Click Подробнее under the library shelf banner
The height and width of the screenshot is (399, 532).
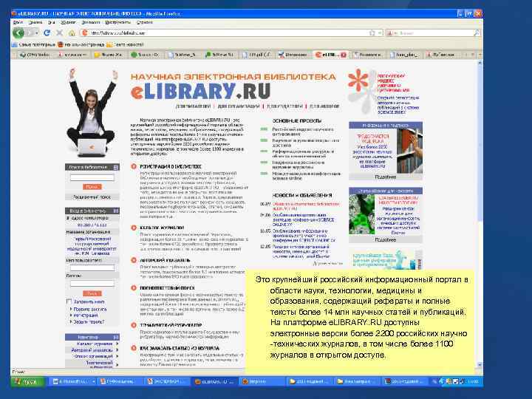[386, 177]
